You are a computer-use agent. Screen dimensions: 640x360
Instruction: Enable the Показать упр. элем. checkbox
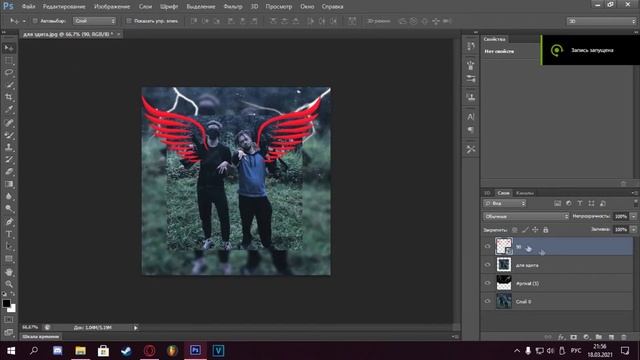pos(129,21)
